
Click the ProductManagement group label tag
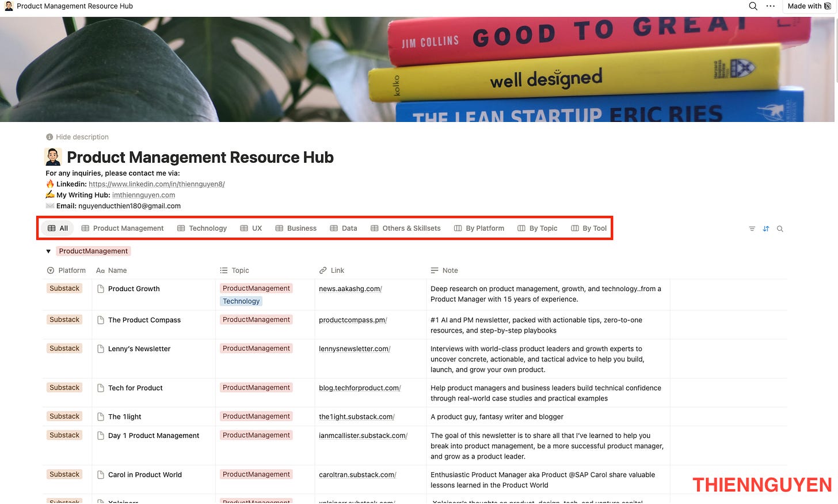tap(93, 251)
